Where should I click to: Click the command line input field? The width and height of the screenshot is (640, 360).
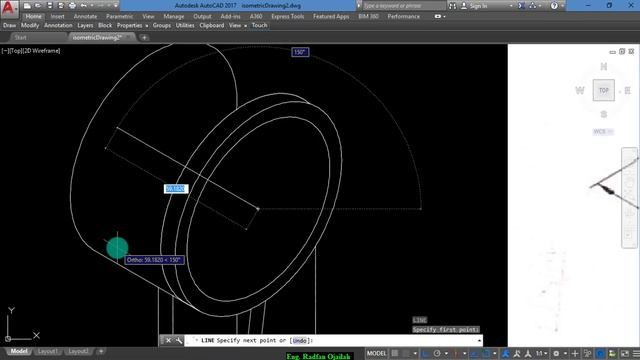coord(333,340)
